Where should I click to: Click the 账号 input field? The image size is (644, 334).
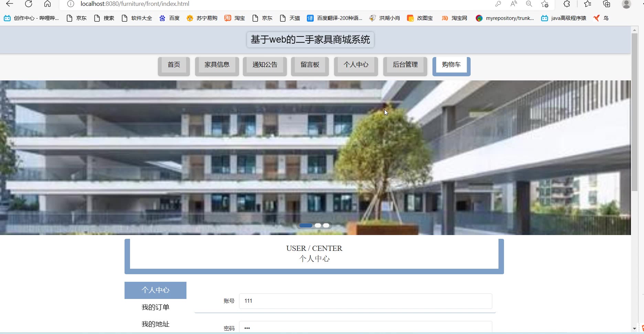365,301
